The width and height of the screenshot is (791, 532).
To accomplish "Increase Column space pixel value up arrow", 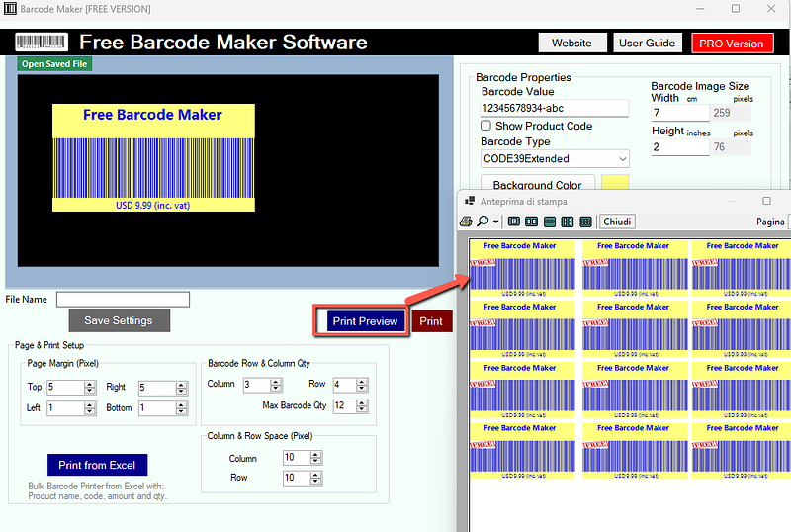I will pyautogui.click(x=315, y=454).
